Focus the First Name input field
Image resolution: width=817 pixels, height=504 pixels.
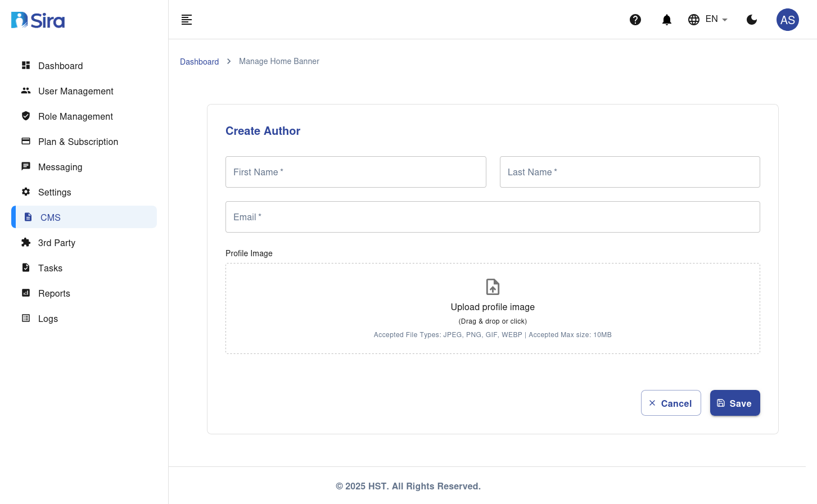pos(355,172)
